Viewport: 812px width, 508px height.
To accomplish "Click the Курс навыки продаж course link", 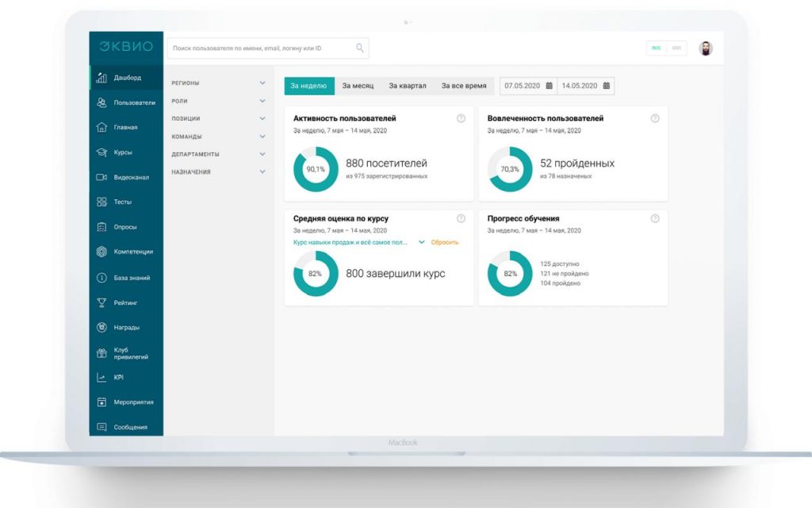I will (350, 242).
